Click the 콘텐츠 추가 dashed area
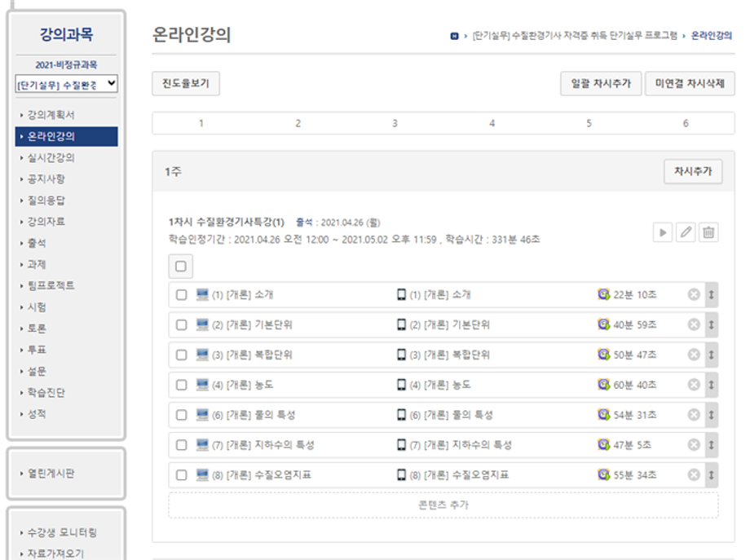 (443, 505)
